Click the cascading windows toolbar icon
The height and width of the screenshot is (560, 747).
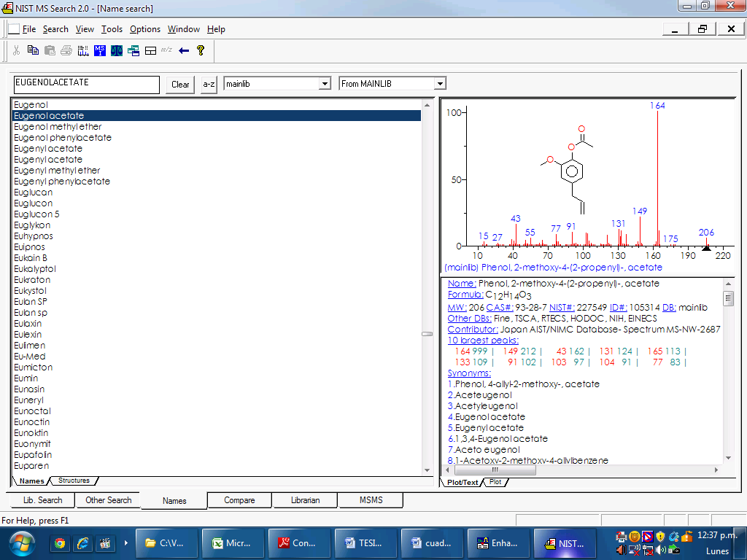133,50
